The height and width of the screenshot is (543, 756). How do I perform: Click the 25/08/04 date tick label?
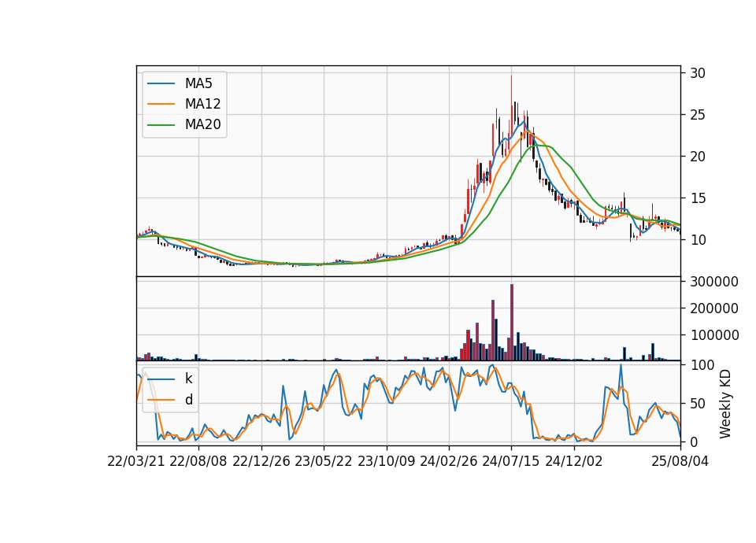tap(680, 461)
